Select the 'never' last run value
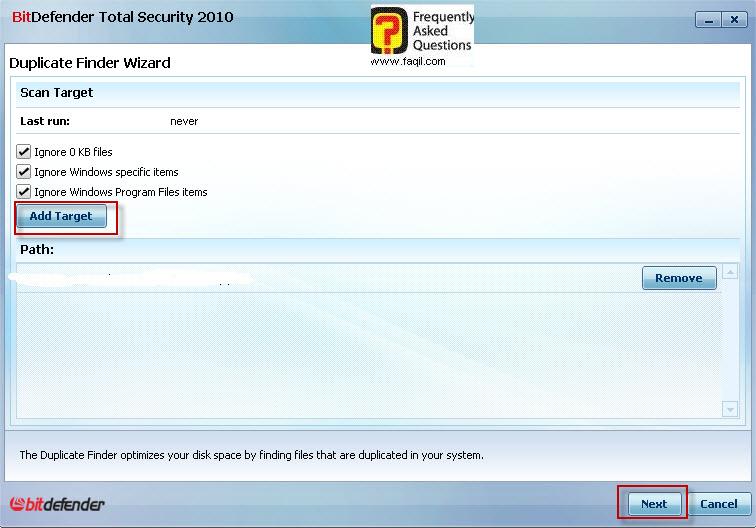The height and width of the screenshot is (528, 756). [184, 122]
